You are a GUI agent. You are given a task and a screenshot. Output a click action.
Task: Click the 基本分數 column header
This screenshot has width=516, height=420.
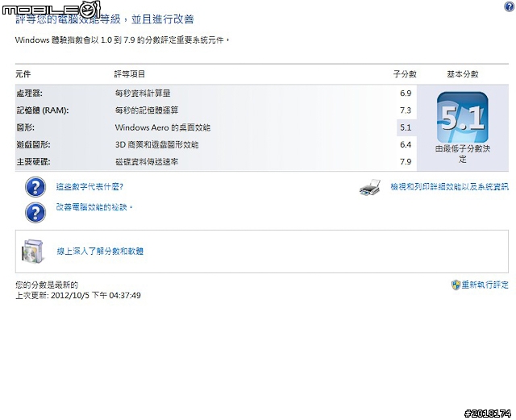pyautogui.click(x=462, y=74)
